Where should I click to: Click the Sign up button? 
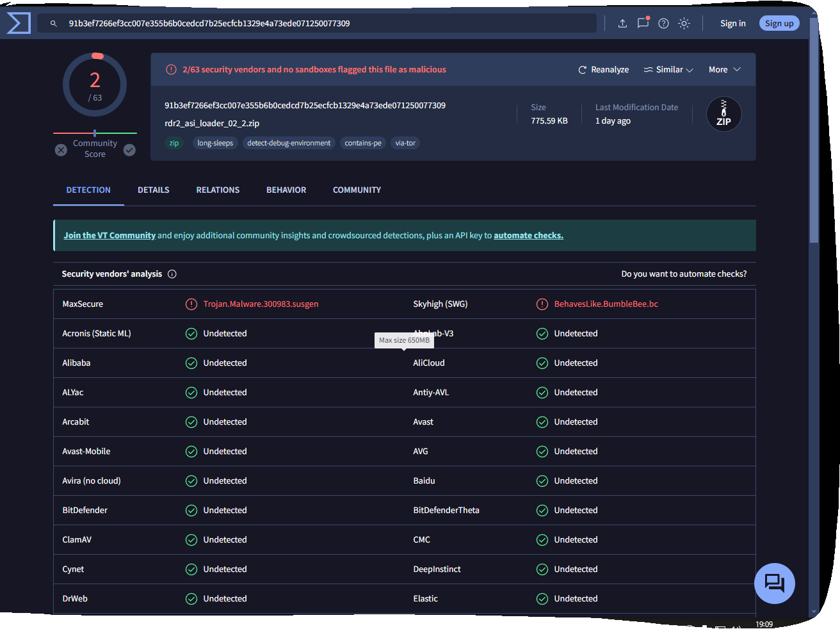click(x=779, y=24)
